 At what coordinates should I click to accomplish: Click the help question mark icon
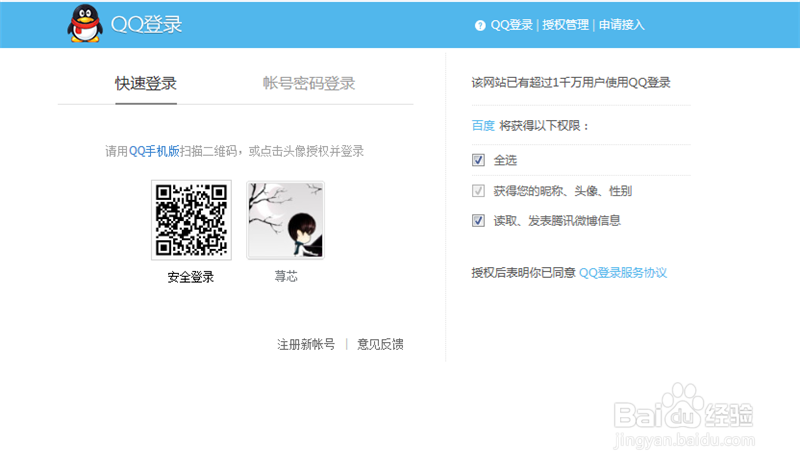480,26
